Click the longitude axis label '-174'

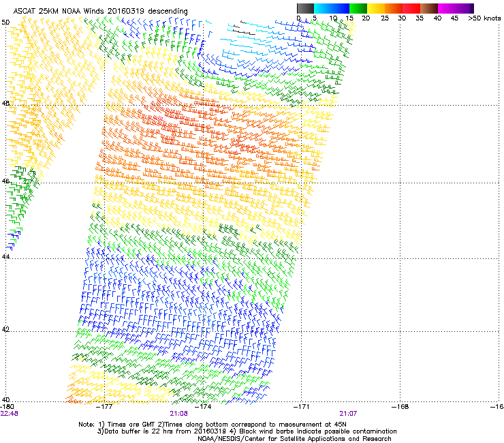[204, 407]
